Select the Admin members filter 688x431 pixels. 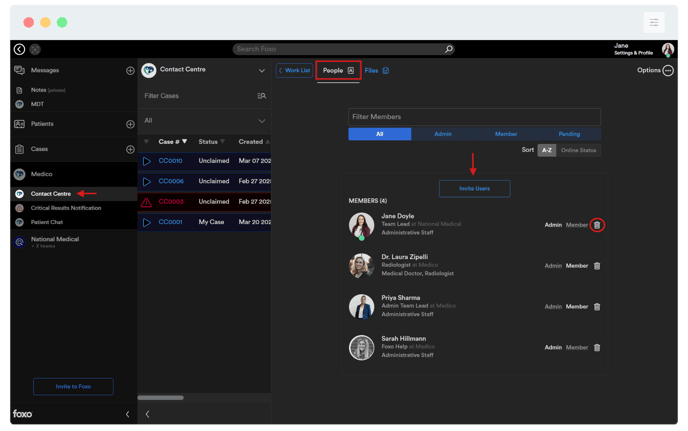click(x=443, y=134)
